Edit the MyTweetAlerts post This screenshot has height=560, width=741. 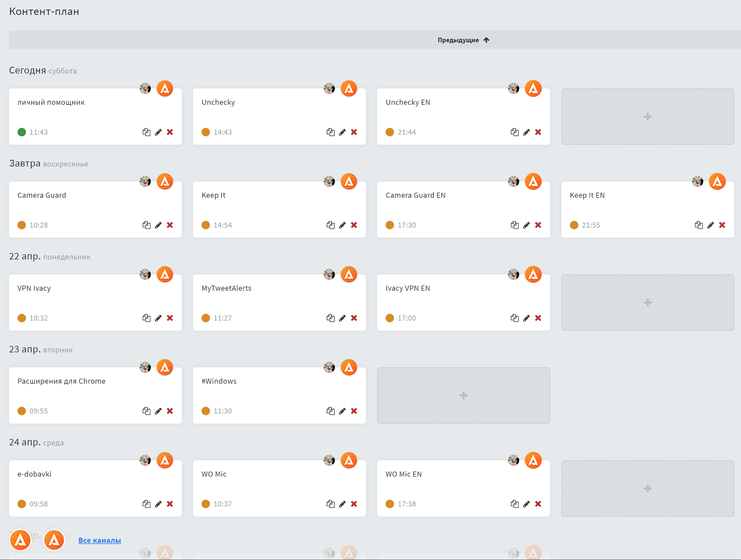tap(342, 318)
